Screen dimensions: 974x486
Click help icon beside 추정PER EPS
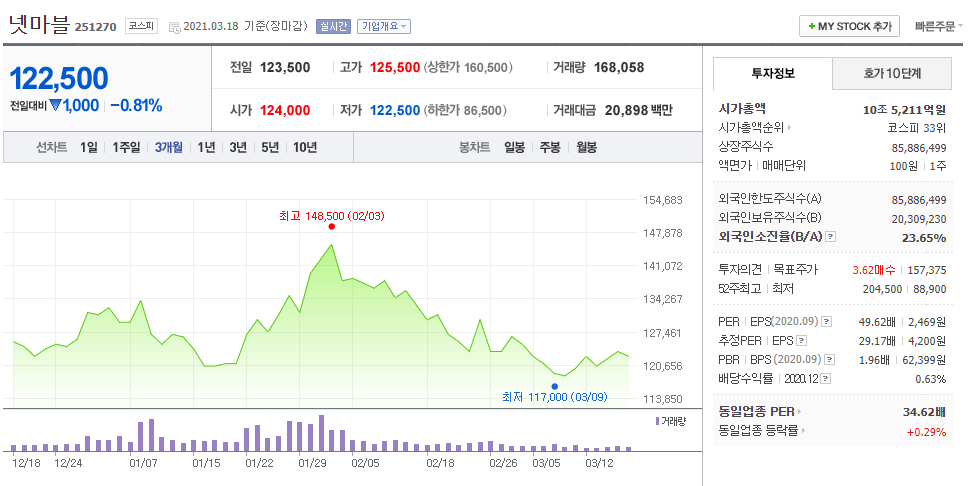[x=802, y=340]
